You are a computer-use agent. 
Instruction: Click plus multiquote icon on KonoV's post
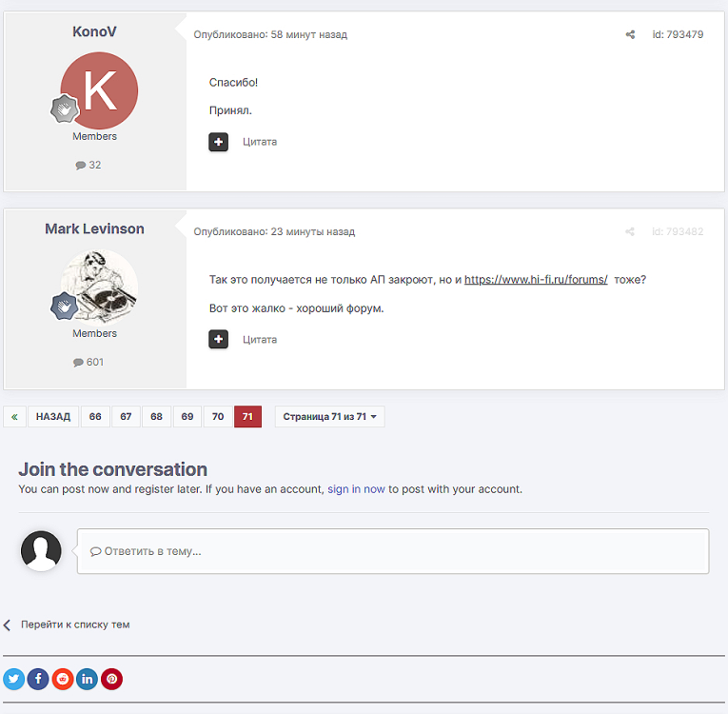pyautogui.click(x=219, y=142)
